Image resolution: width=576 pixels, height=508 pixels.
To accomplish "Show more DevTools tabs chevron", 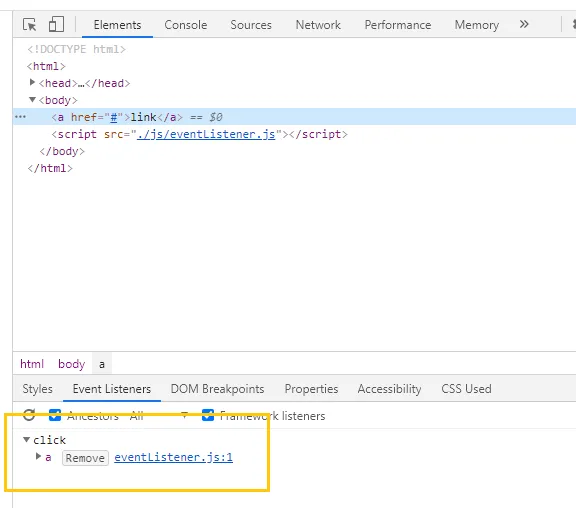I will pos(524,24).
